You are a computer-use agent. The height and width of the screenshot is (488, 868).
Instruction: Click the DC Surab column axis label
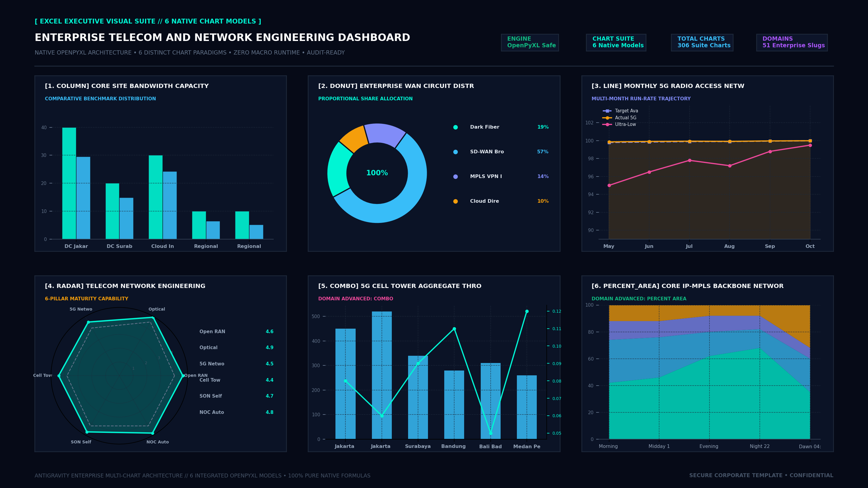pyautogui.click(x=120, y=246)
